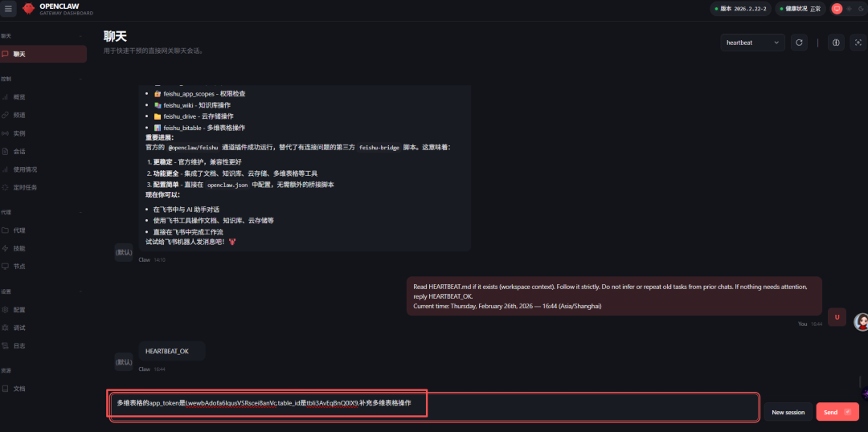868x432 pixels.
Task: Click the 版本 2026.2.22-2 version pill
Action: click(740, 9)
